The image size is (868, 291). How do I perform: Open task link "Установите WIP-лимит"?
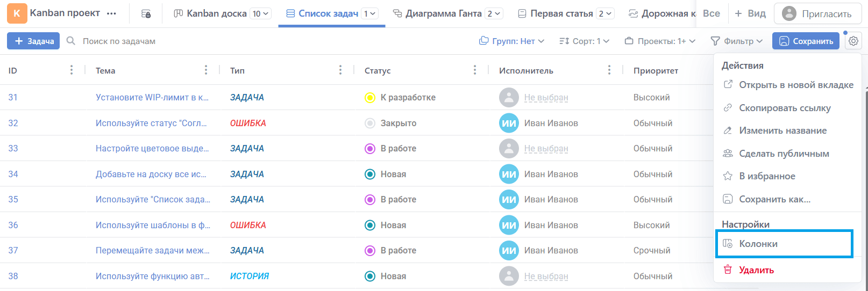(x=152, y=98)
